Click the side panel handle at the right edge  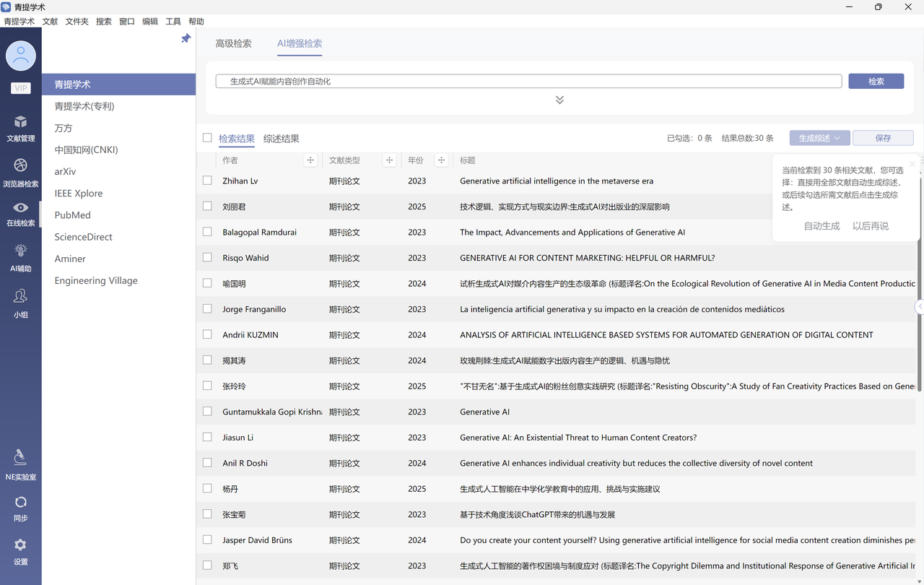920,307
